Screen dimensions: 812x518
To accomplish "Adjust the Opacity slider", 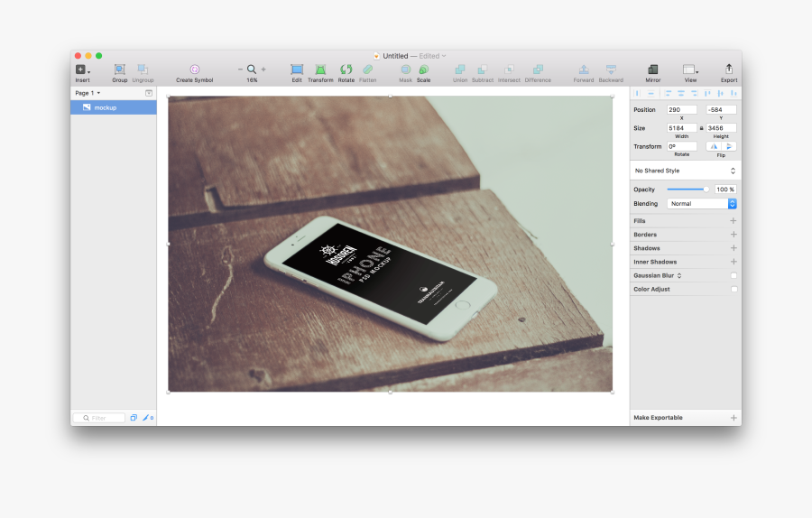I will click(688, 190).
